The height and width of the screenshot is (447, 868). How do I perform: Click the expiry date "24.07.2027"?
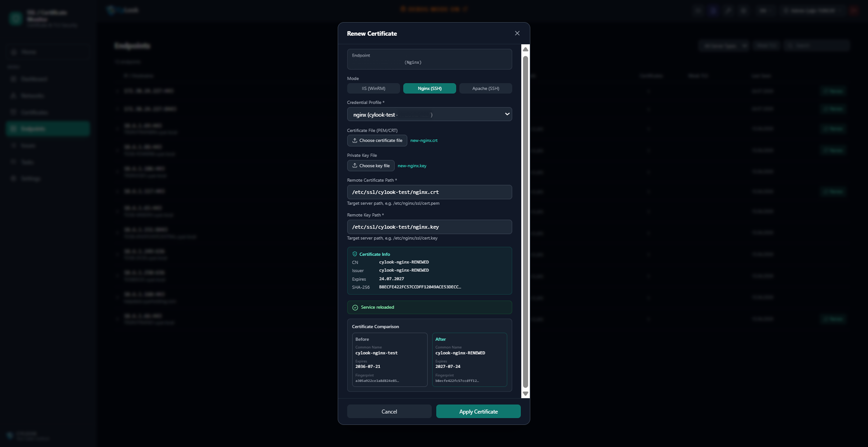pos(392,279)
